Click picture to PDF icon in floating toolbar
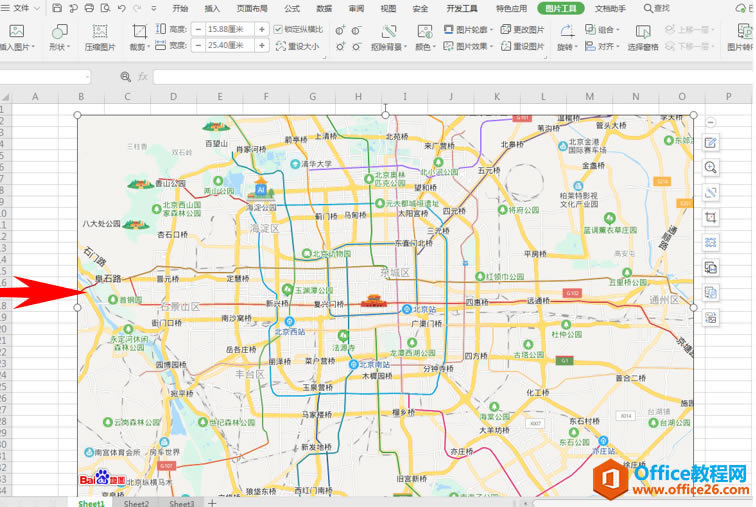 710,267
